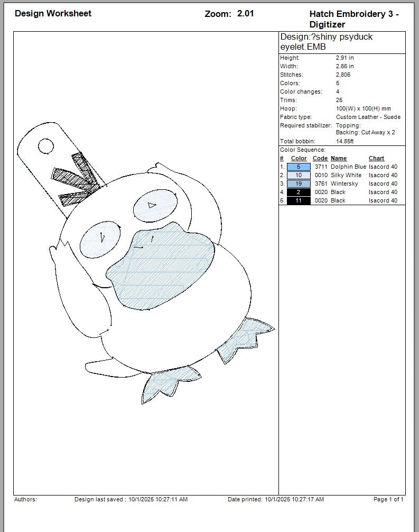Click thread code 3761
419x532 pixels.
(321, 184)
